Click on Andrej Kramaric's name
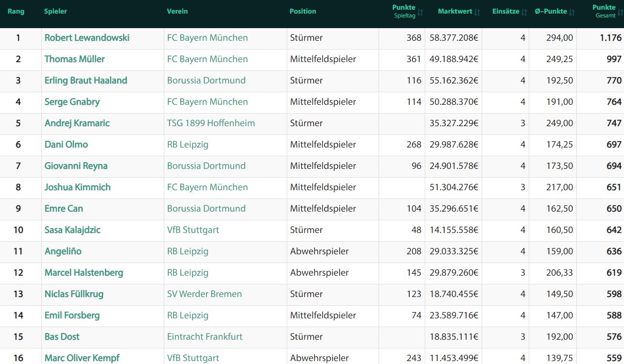 [x=77, y=123]
